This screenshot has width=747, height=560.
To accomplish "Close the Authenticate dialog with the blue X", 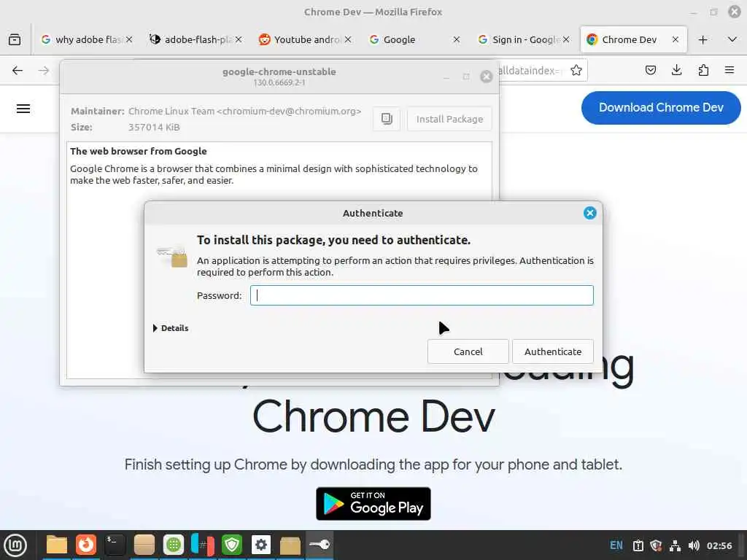I will 589,213.
